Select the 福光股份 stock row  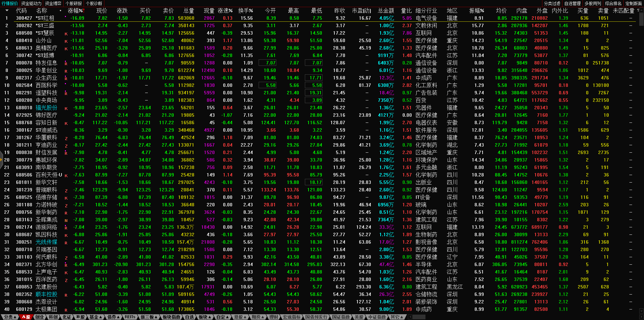point(46,108)
